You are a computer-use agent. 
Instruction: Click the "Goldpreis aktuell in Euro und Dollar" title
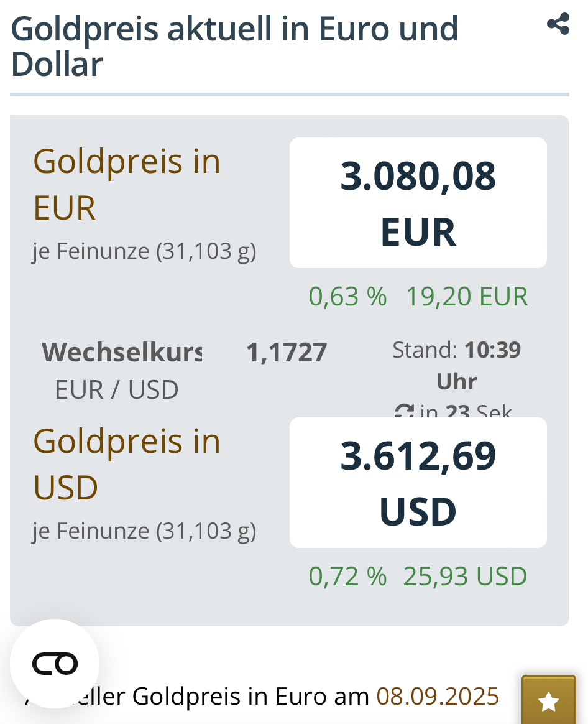pos(234,45)
